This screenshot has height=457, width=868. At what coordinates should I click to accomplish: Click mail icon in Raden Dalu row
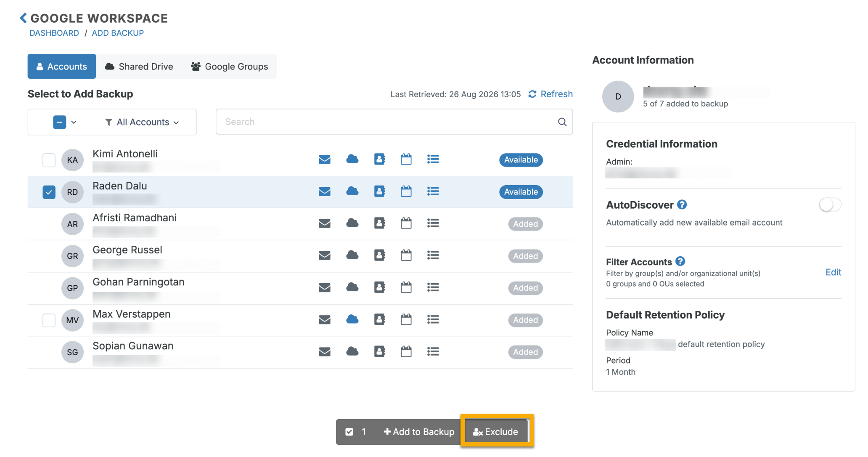point(325,191)
